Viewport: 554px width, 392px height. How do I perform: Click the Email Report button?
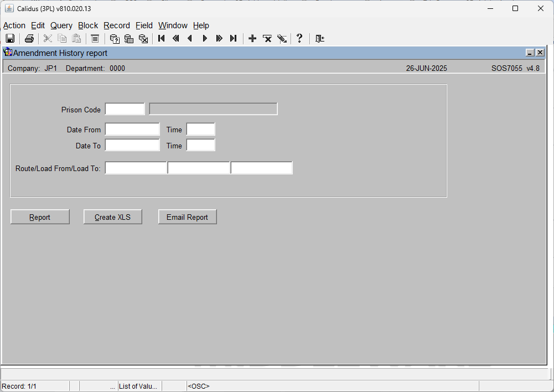point(187,217)
